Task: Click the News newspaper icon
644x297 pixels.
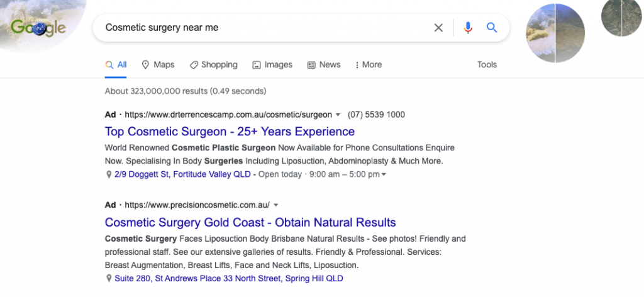Action: point(311,65)
